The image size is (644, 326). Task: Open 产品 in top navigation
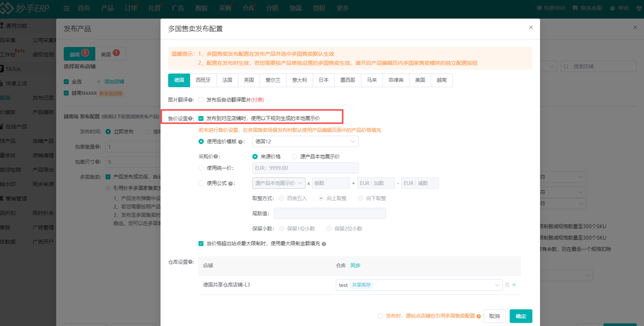point(107,8)
